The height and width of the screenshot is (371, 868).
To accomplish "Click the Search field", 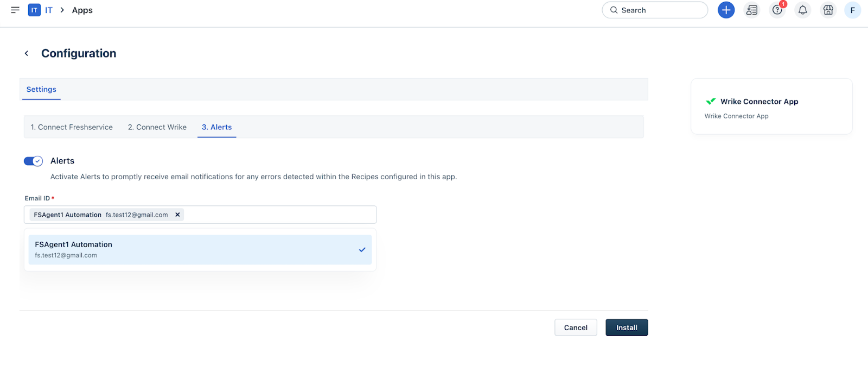I will [x=655, y=10].
